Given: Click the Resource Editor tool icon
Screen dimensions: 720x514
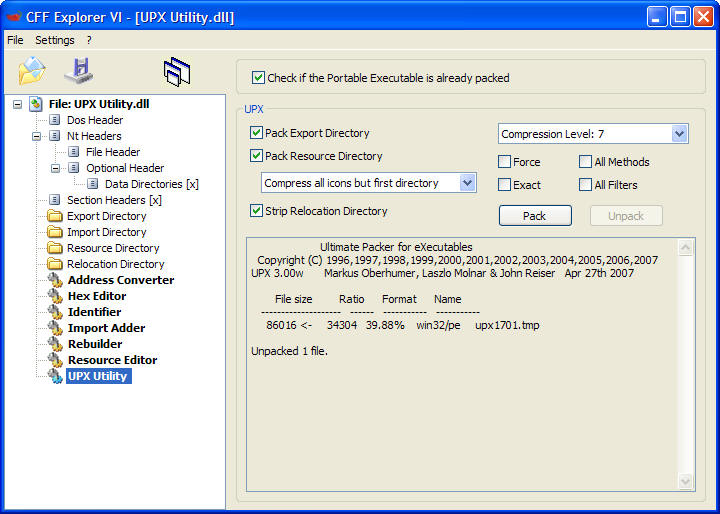Looking at the screenshot, I should (55, 360).
